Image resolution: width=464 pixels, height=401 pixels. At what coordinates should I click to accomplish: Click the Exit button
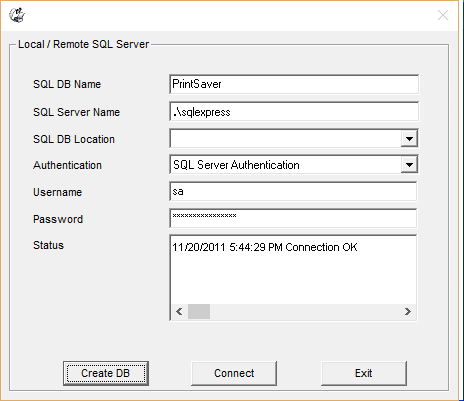pos(364,373)
